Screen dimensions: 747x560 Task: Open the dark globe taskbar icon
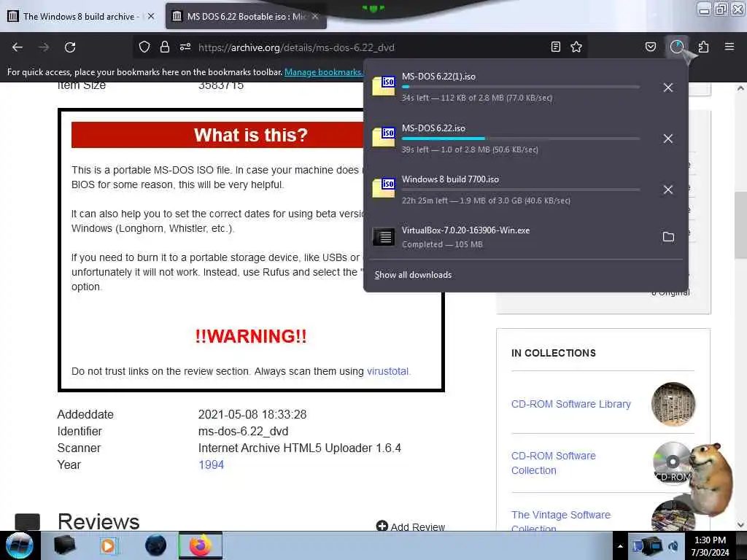click(155, 545)
